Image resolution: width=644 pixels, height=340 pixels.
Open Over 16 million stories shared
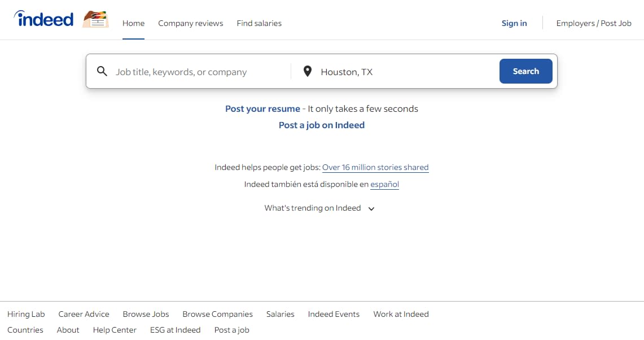coord(375,168)
